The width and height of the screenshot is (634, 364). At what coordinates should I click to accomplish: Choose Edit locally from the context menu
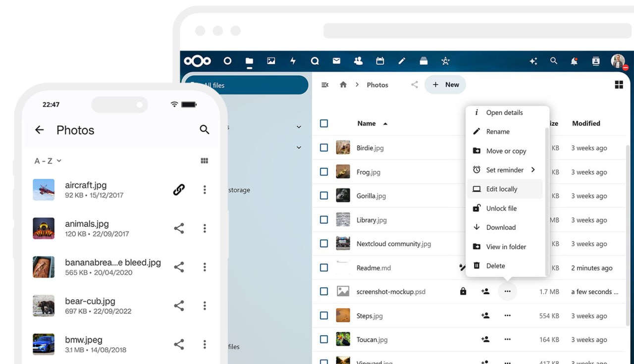point(502,189)
